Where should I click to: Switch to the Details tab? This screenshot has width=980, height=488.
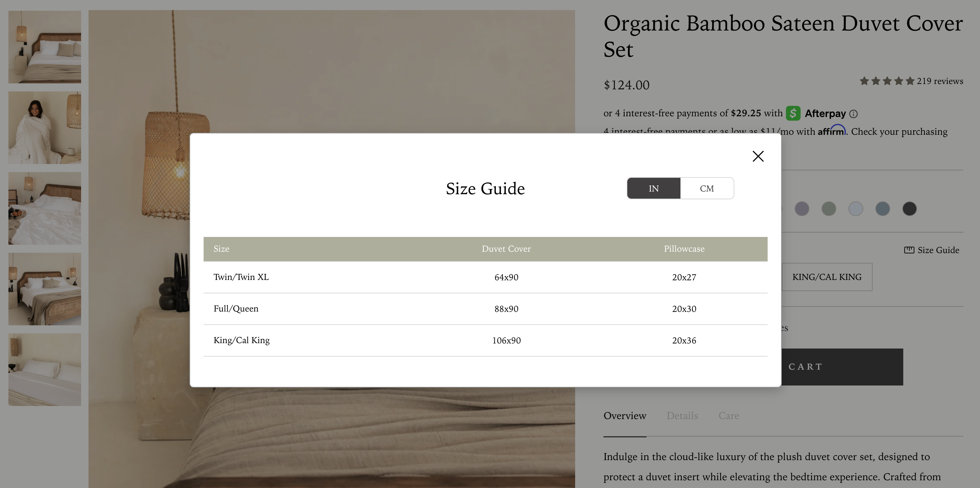tap(682, 416)
